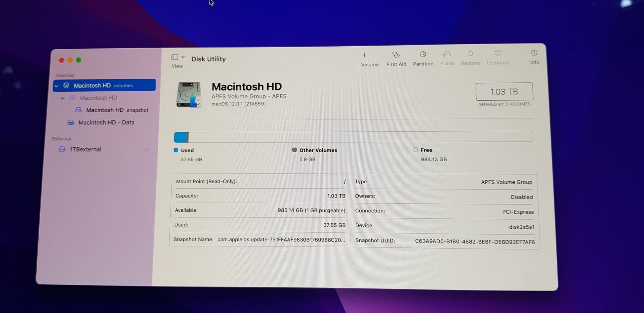Collapse the Macintosh HD volumes group
This screenshot has width=644, height=313.
coord(57,86)
